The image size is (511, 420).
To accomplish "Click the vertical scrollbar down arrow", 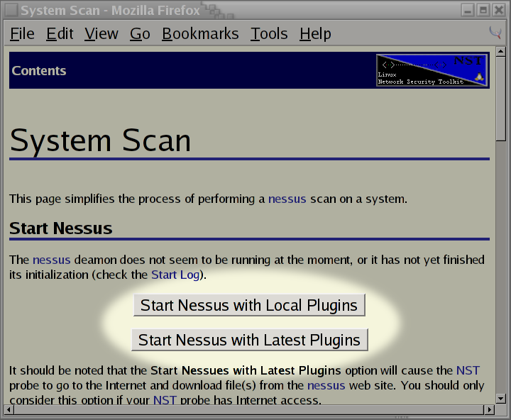I will (x=500, y=399).
